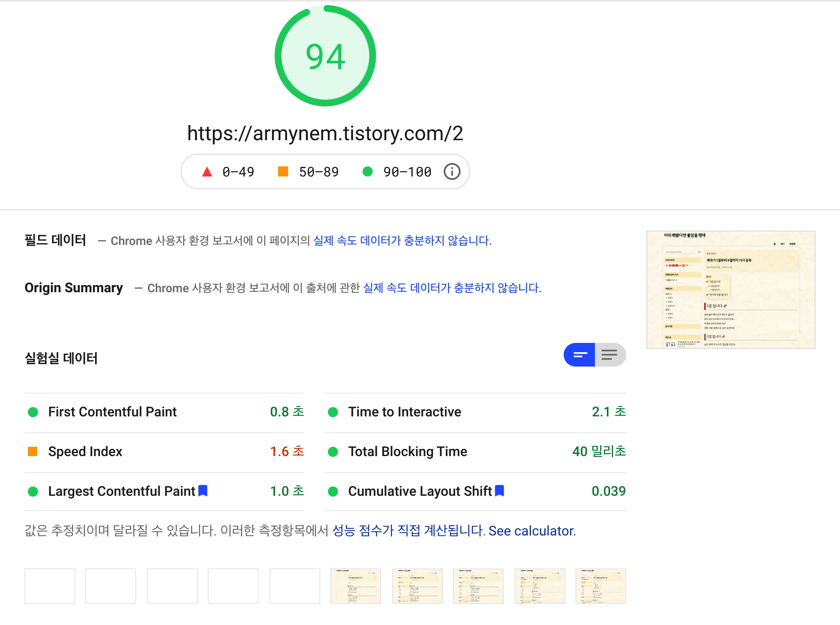This screenshot has width=840, height=625.
Task: Click the red triangle 0–49 legend icon
Action: (207, 172)
